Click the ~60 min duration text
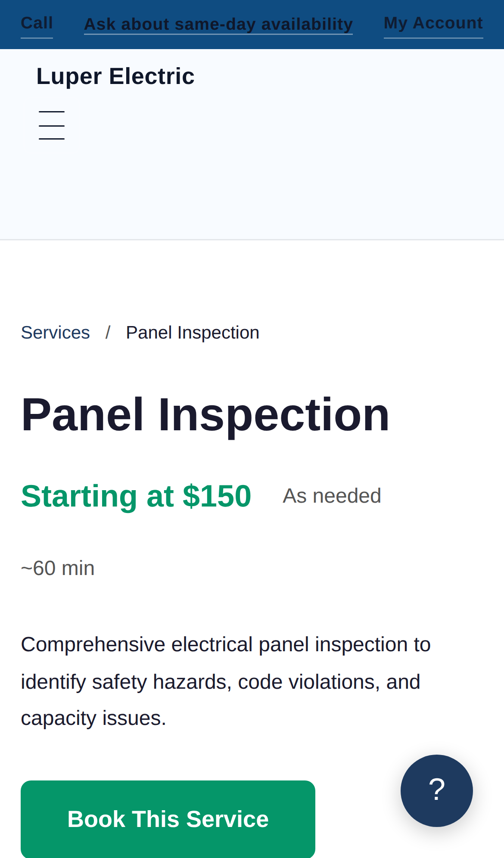The image size is (504, 858). click(57, 568)
